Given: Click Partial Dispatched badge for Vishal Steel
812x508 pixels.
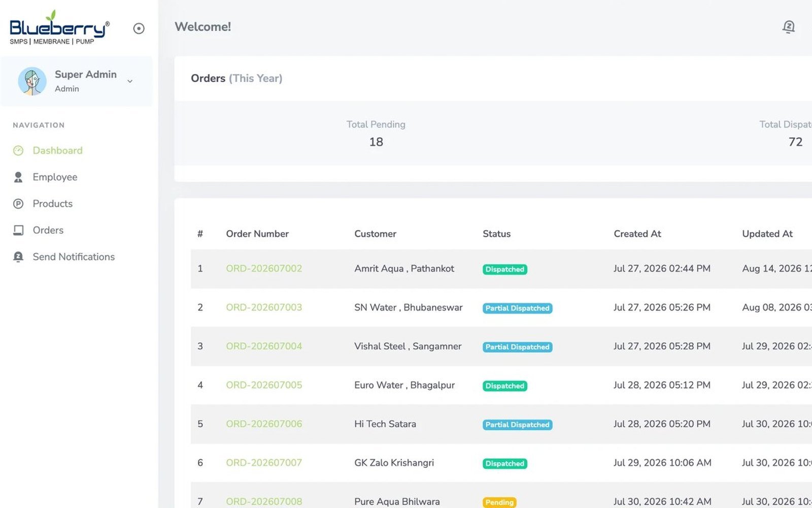Looking at the screenshot, I should tap(517, 347).
